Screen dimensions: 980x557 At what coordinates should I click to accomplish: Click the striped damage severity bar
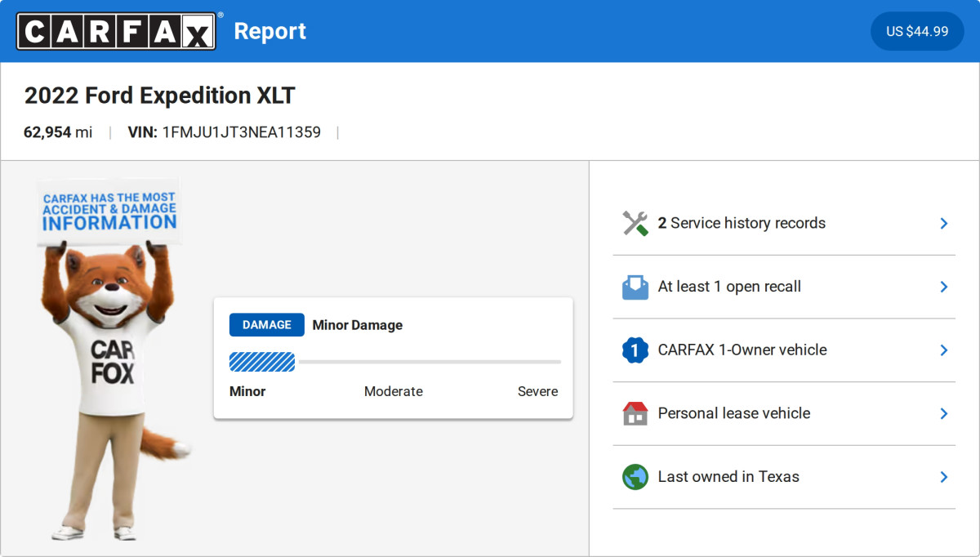pos(262,362)
